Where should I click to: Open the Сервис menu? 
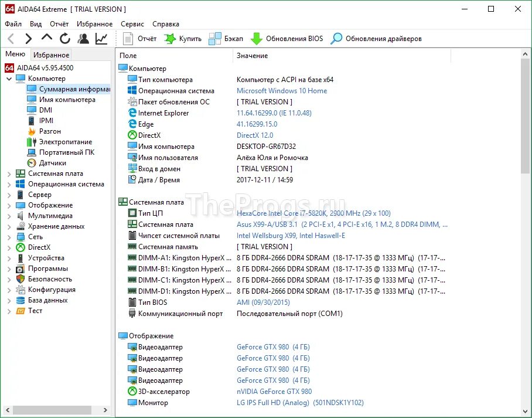point(132,24)
